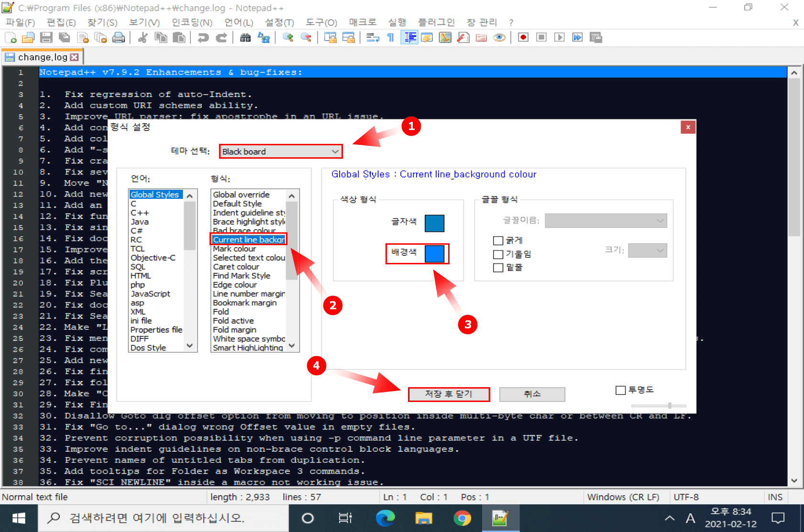Toggle synchronized vertical scrolling icon
The height and width of the screenshot is (532, 804).
pyautogui.click(x=330, y=38)
